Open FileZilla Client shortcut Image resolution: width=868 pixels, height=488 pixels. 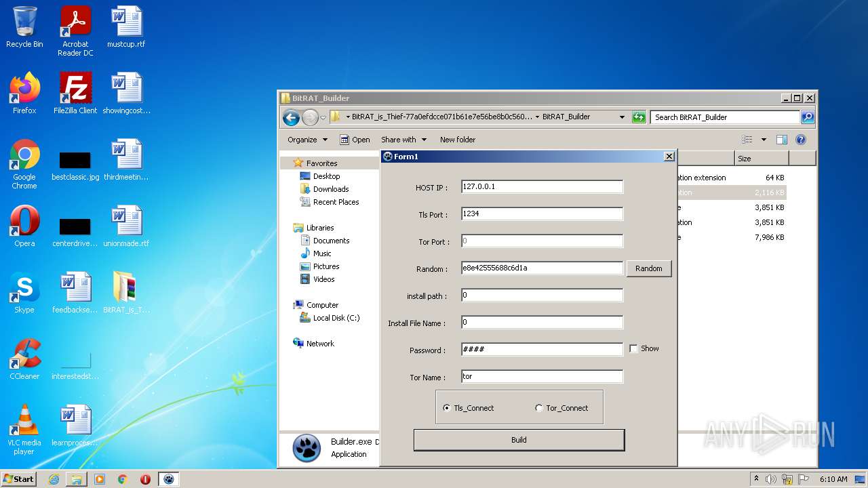point(75,94)
